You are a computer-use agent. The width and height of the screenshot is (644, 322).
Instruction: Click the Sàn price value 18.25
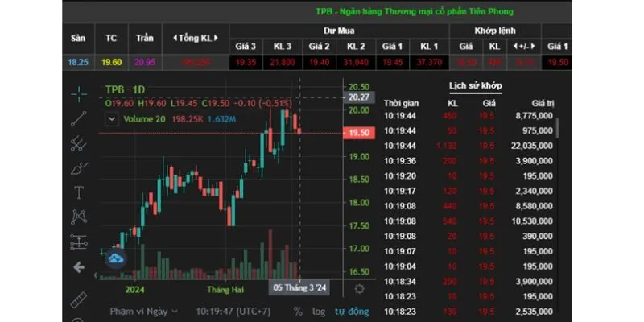78,63
